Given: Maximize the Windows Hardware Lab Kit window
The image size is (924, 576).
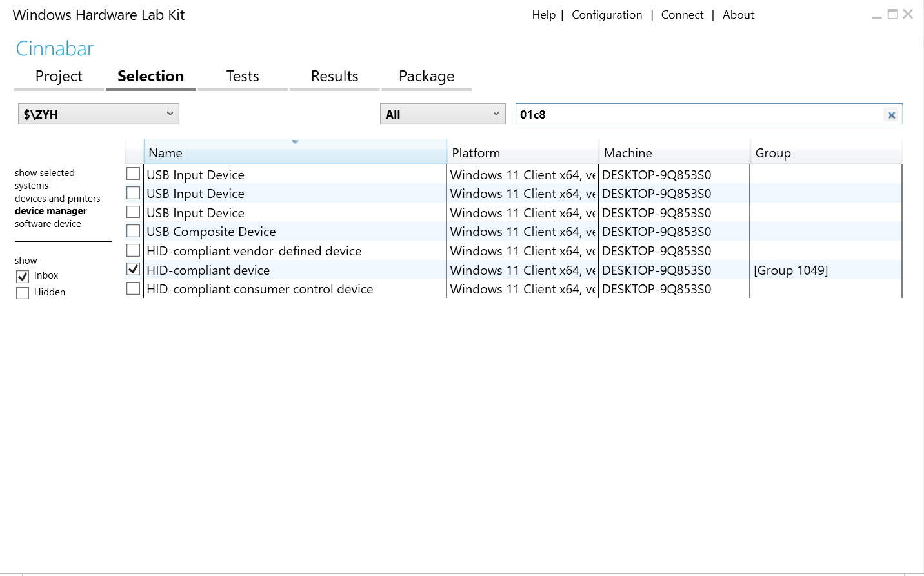Looking at the screenshot, I should coord(892,14).
